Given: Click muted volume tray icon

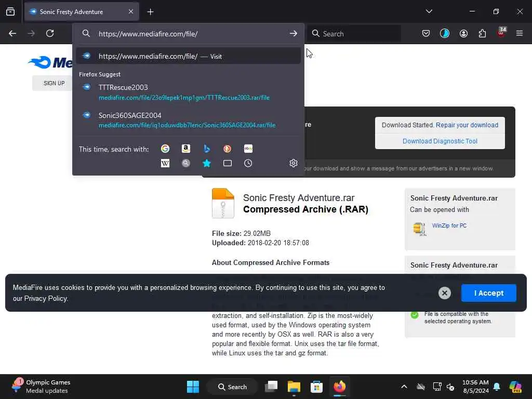Looking at the screenshot, I should coord(450,387).
